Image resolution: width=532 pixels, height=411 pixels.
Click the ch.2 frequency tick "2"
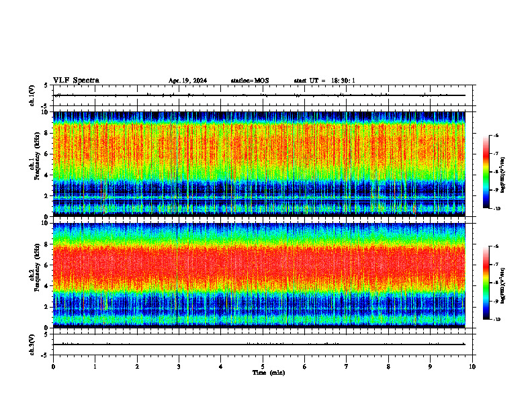click(x=46, y=307)
